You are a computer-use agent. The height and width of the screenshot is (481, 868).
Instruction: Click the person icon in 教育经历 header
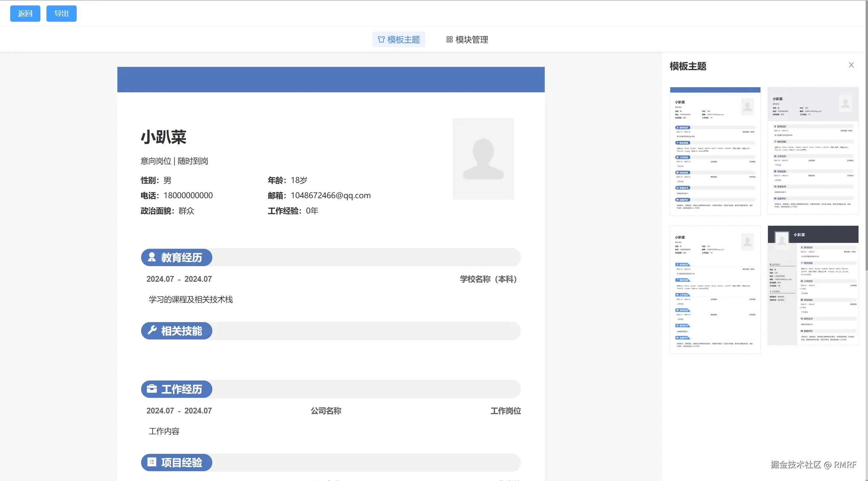152,257
